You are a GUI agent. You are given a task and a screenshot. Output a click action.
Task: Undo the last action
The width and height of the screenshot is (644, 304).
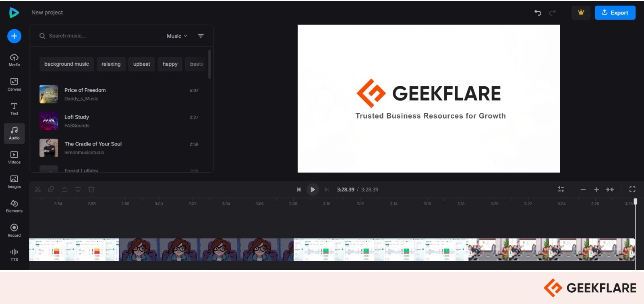(x=538, y=12)
